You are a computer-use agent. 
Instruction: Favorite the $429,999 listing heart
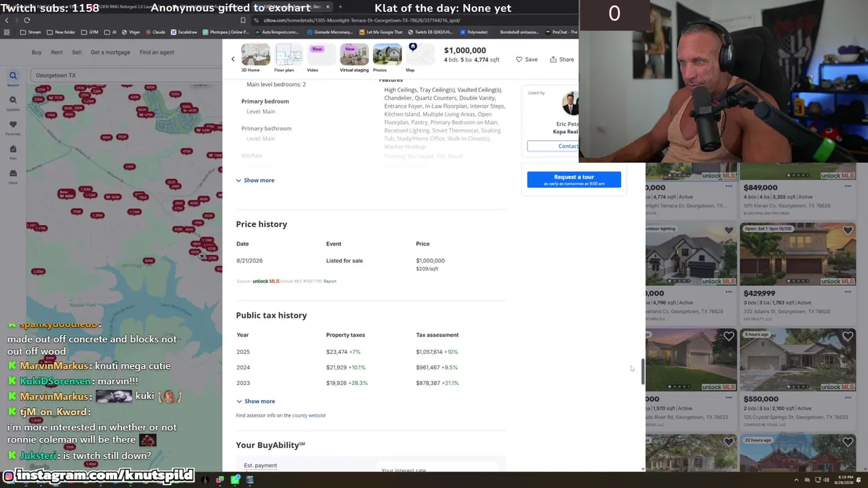tap(848, 230)
